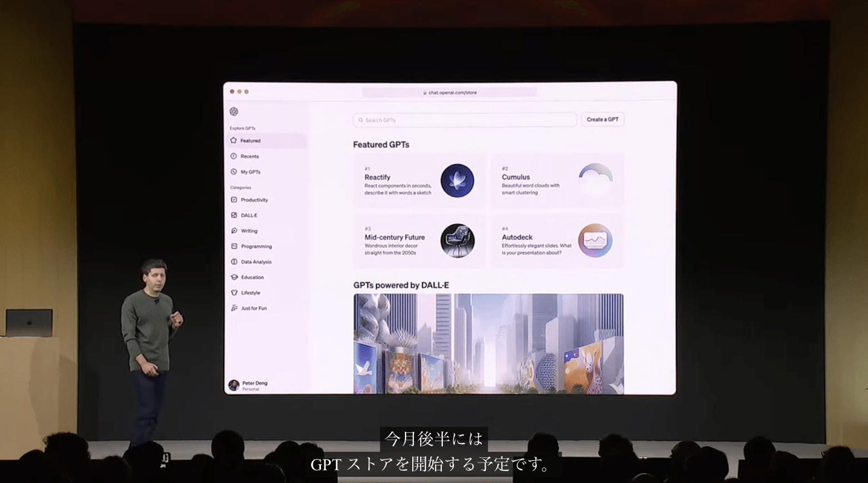Open the Lifestyle category
The image size is (868, 483).
pyautogui.click(x=250, y=293)
